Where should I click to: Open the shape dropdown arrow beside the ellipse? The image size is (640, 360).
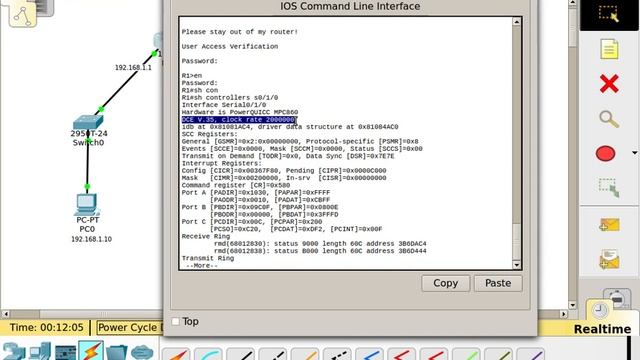(634, 153)
